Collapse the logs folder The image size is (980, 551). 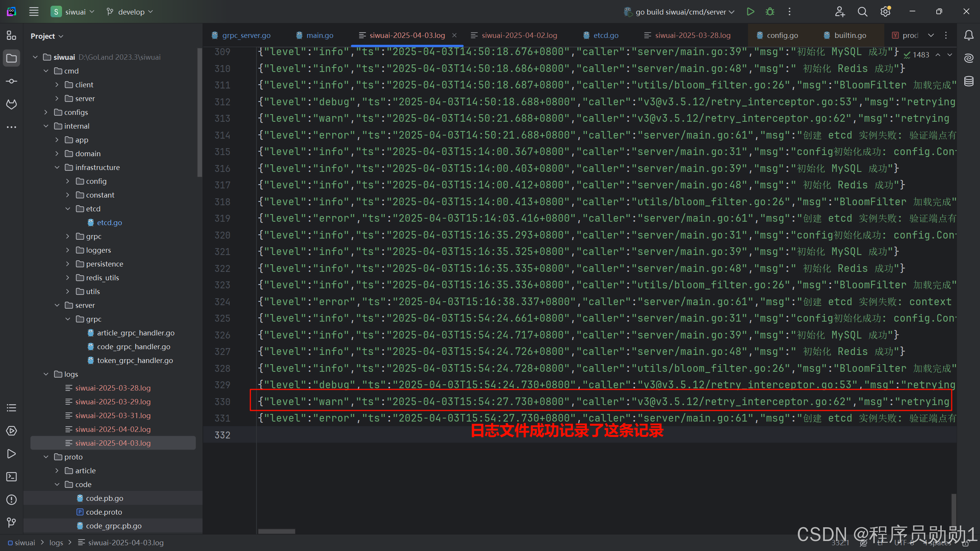[x=46, y=374]
